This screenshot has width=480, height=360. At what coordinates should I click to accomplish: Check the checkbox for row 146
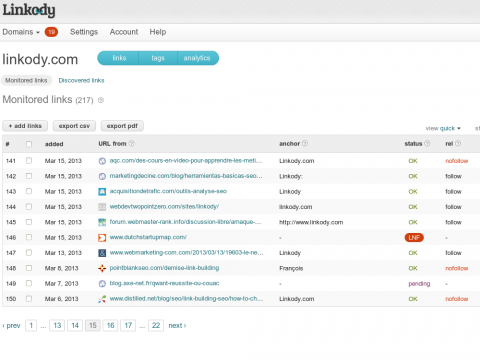pyautogui.click(x=29, y=237)
